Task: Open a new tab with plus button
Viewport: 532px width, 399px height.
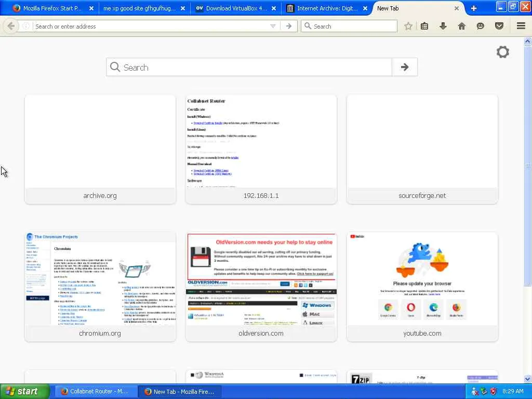Action: 474,8
